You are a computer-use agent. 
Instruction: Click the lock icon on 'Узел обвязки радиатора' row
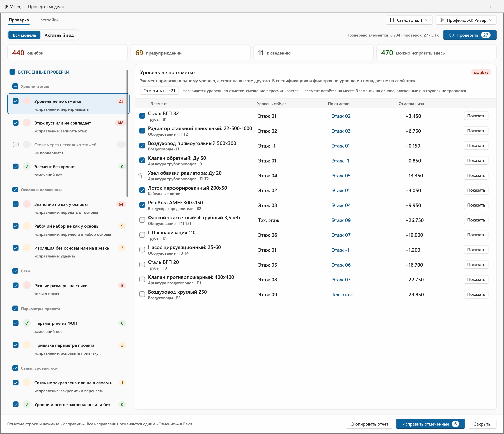click(140, 175)
